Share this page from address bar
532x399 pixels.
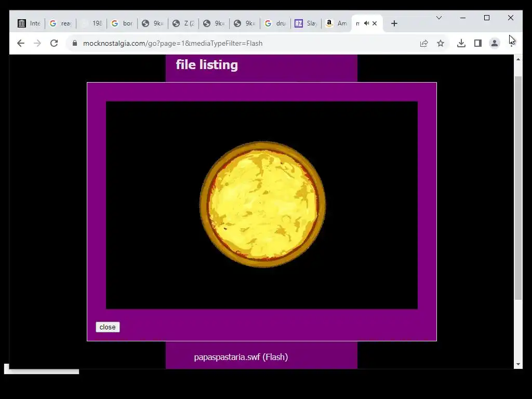[x=424, y=44]
